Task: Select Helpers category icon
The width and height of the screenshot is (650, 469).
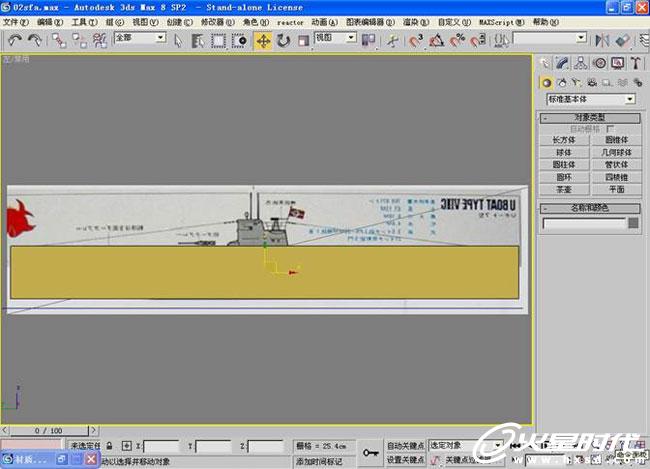Action: 607,83
